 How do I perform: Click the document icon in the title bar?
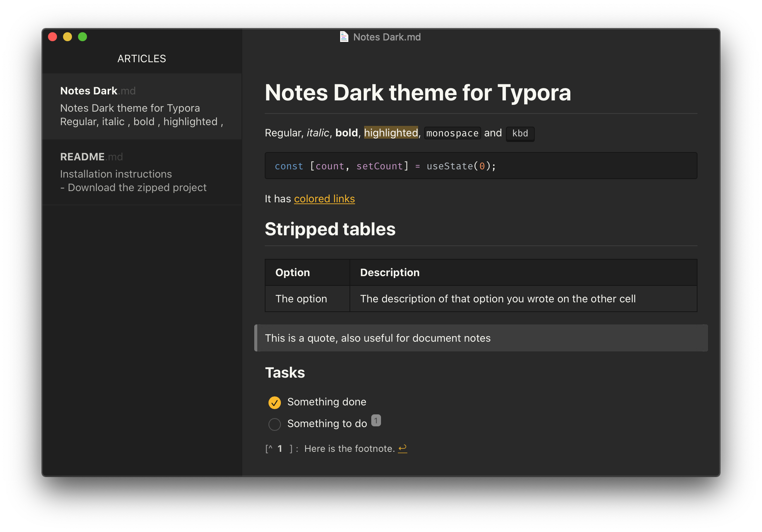[344, 37]
